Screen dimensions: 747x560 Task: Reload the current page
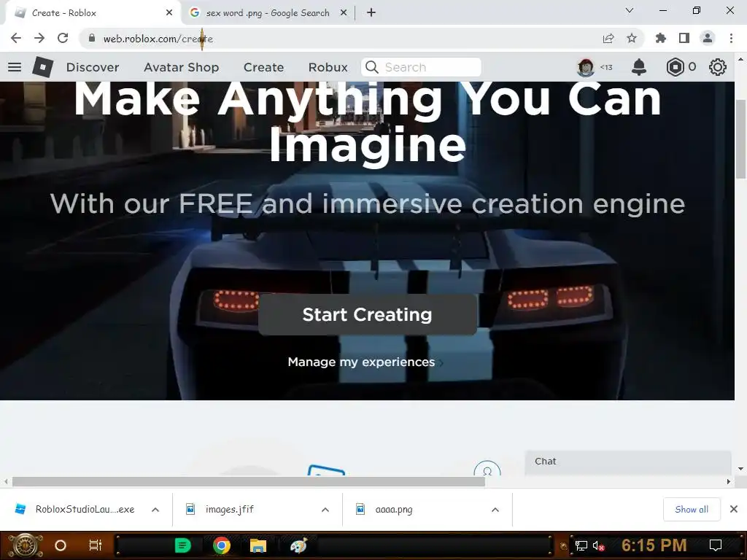pos(63,38)
